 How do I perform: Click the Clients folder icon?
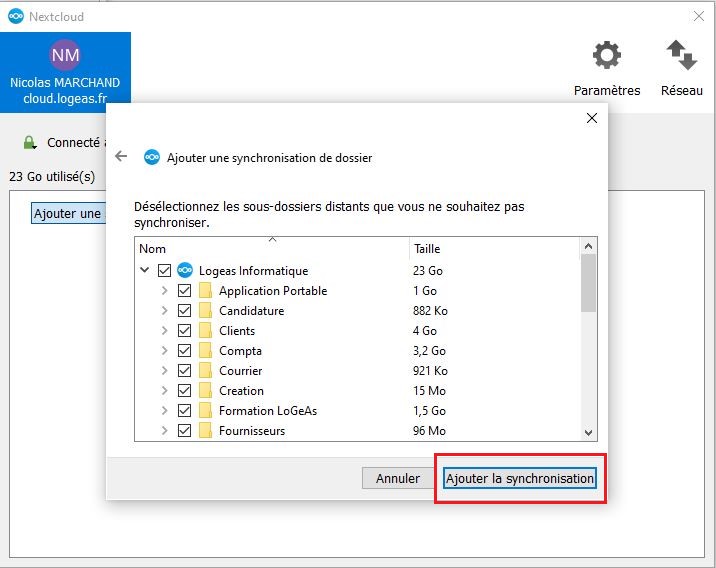click(205, 331)
